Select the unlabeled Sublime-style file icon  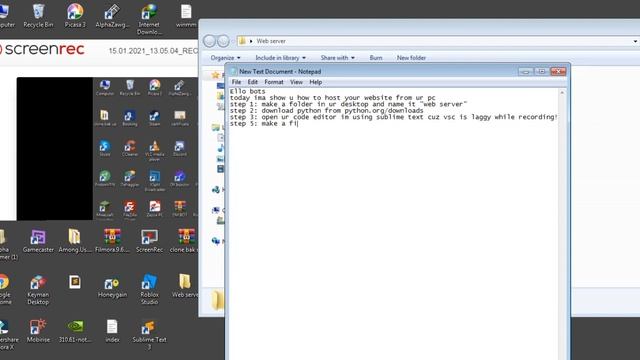(75, 282)
